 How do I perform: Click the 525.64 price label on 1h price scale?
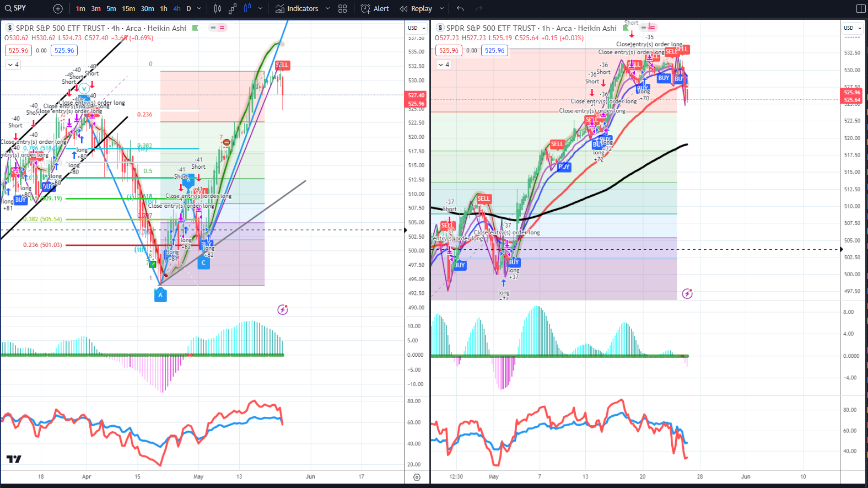coord(852,100)
